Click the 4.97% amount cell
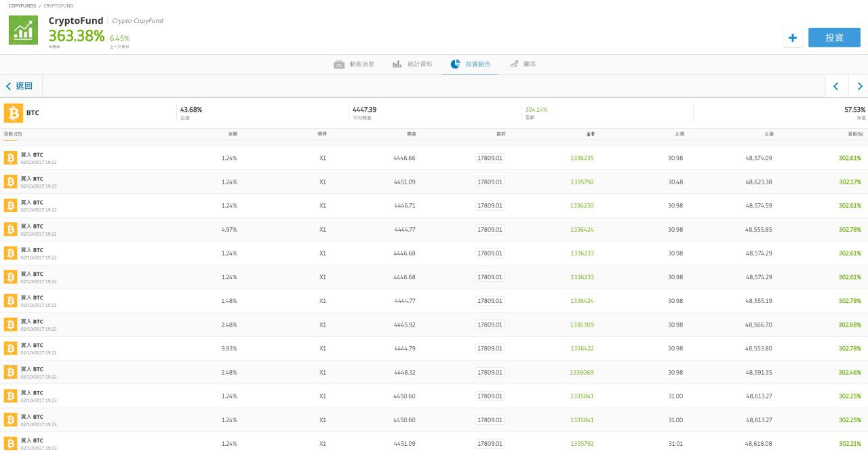This screenshot has height=454, width=868. [x=229, y=229]
